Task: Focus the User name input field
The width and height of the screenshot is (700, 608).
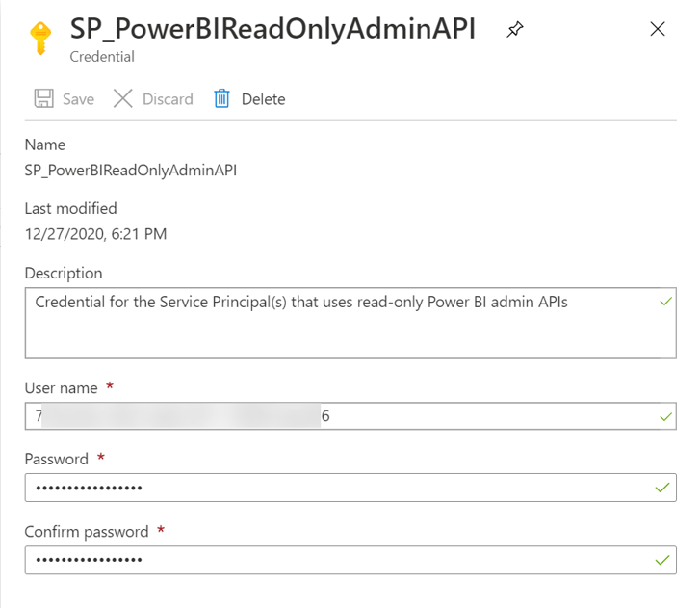Action: pyautogui.click(x=337, y=416)
